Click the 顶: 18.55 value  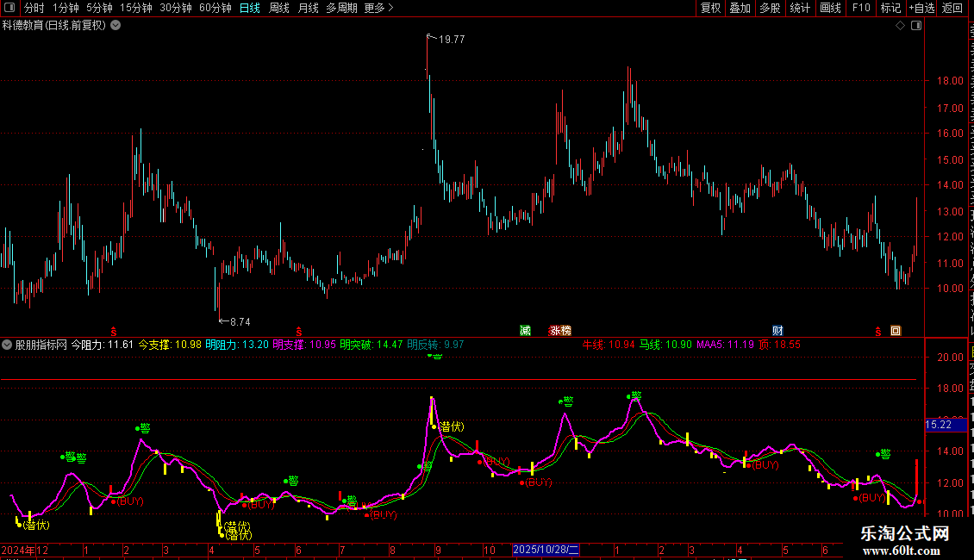point(779,345)
